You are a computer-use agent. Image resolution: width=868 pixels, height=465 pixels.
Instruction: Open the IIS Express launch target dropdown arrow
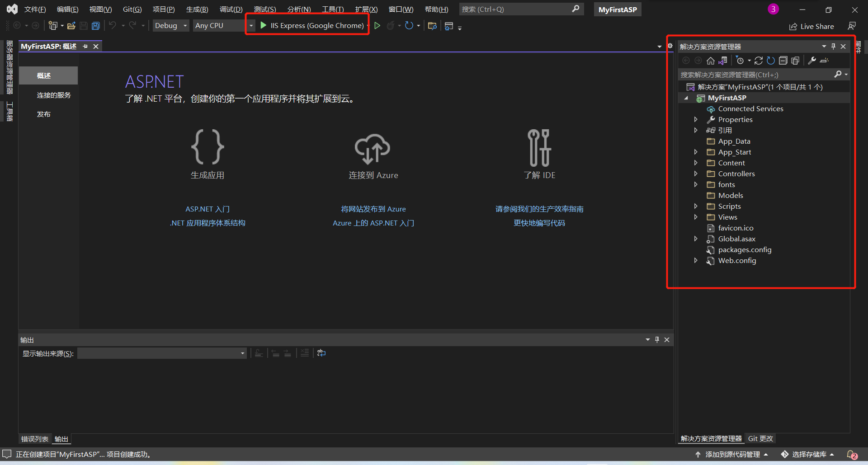coord(368,26)
